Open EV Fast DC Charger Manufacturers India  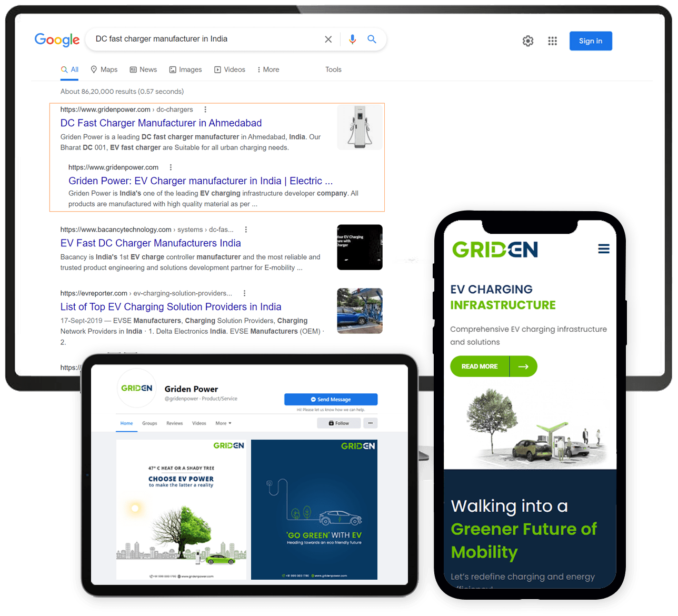[151, 243]
